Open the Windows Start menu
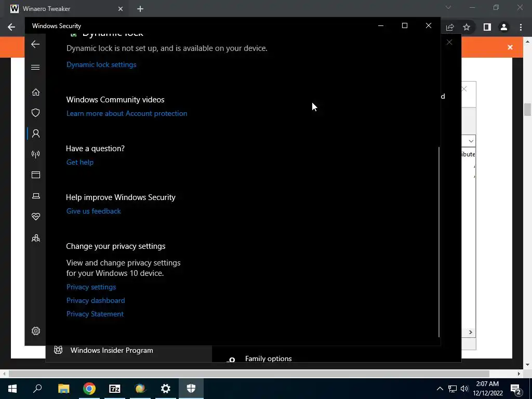Screen dimensions: 532x399 pos(12,389)
